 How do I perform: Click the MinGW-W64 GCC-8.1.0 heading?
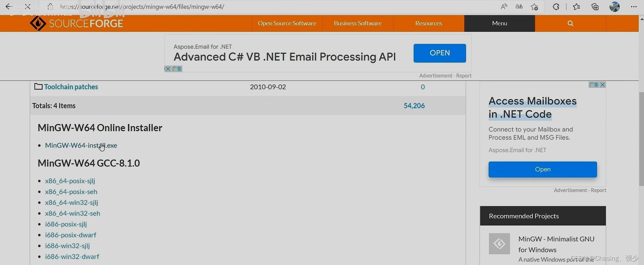click(x=89, y=163)
